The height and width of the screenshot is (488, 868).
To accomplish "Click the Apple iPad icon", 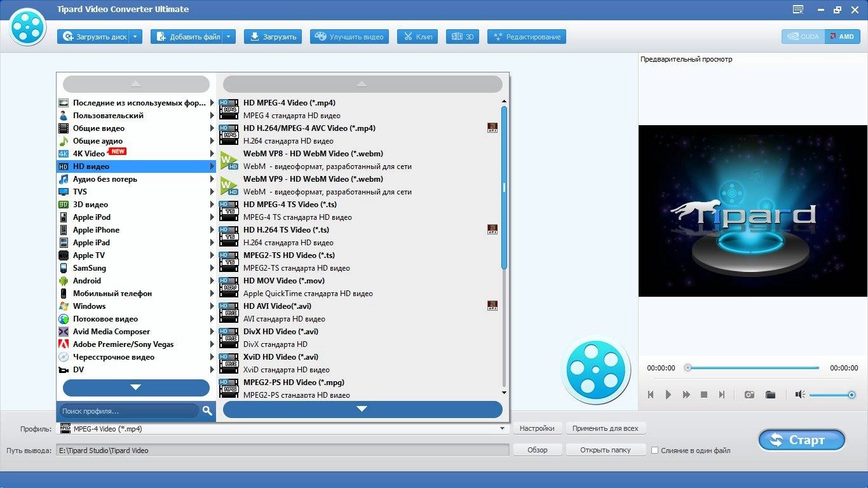I will 64,242.
